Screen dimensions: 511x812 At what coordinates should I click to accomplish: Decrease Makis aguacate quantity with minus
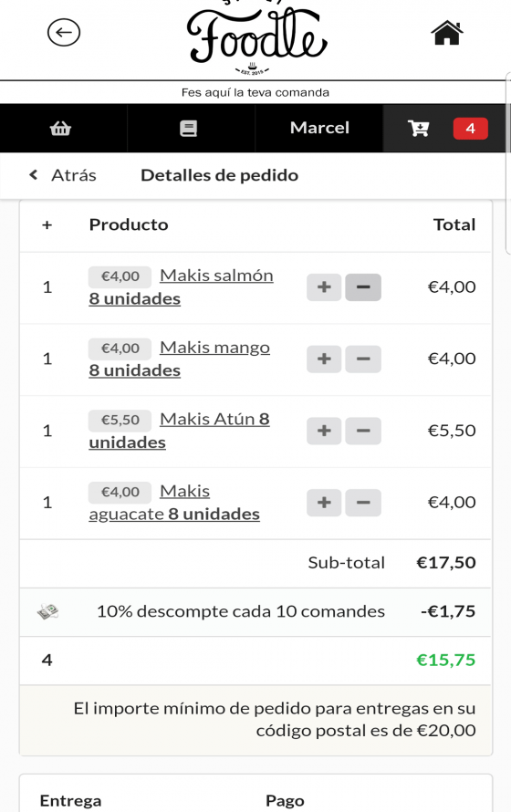pyautogui.click(x=363, y=503)
